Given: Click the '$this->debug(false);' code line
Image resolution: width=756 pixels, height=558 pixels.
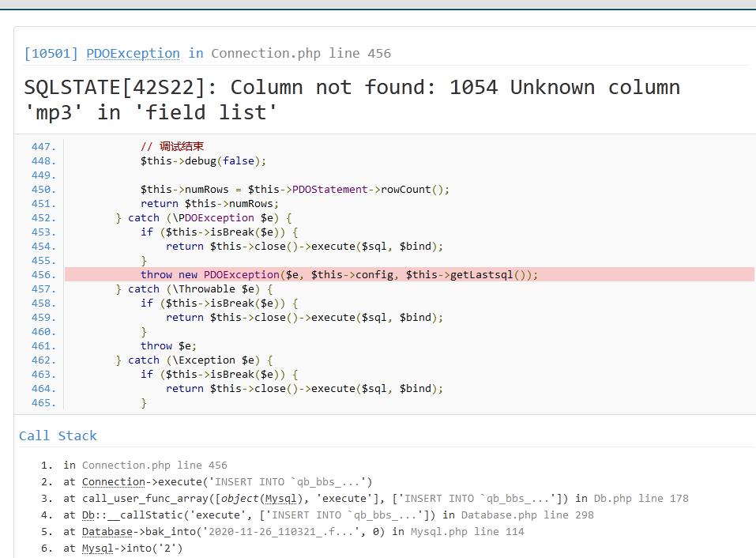Looking at the screenshot, I should [203, 160].
